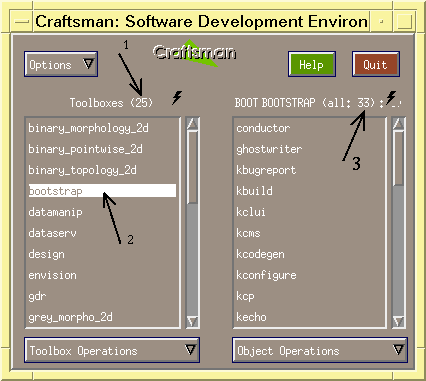
Task: Open the window menu in title bar
Action: pyautogui.click(x=22, y=22)
